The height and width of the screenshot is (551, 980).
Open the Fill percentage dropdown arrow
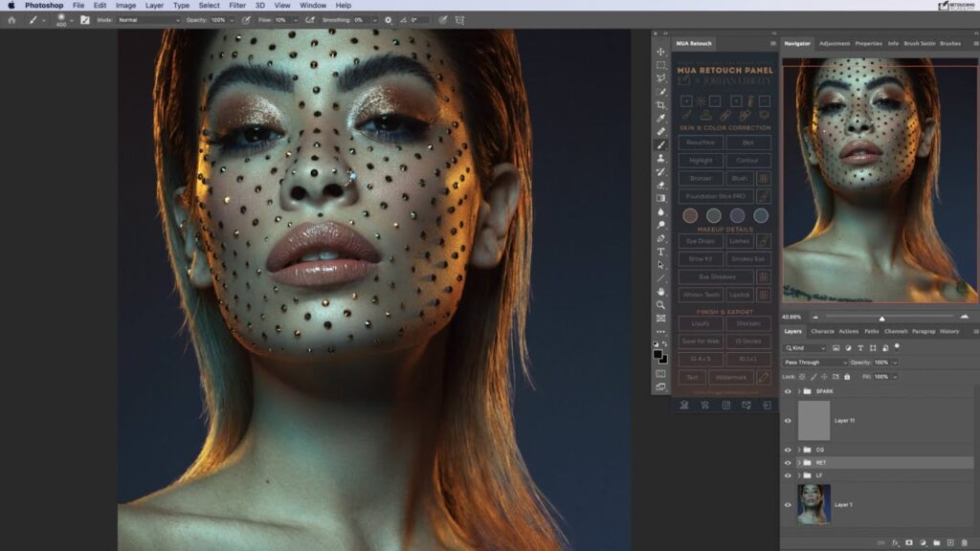click(895, 377)
